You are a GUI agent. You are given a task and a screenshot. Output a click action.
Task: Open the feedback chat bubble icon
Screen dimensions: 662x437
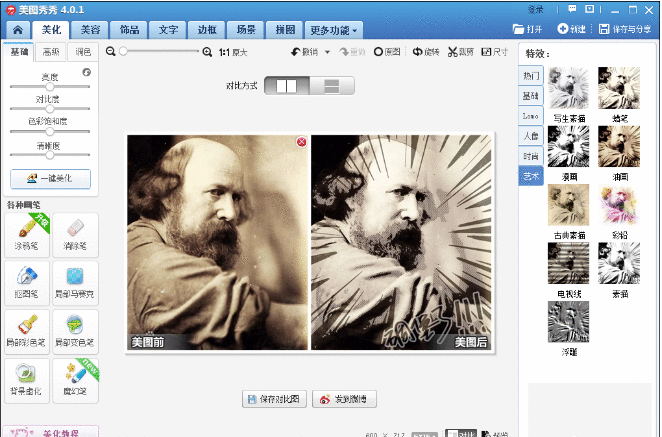pos(572,9)
